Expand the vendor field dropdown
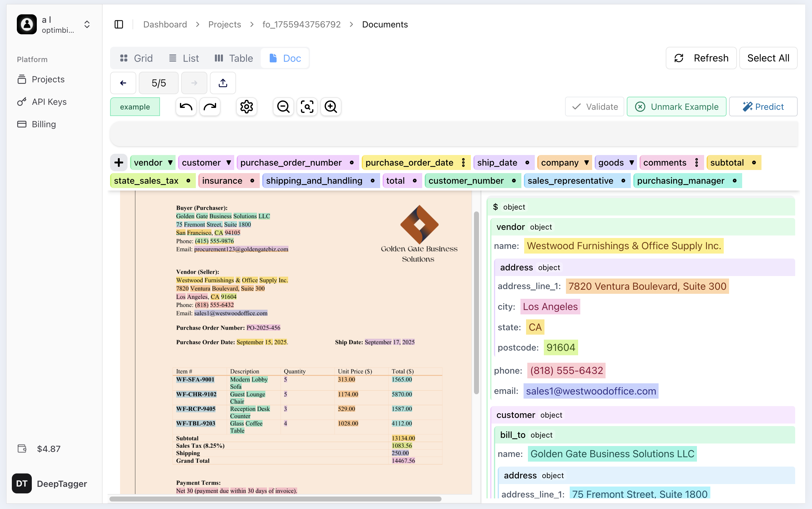Screen dimensions: 812x509 coord(170,162)
